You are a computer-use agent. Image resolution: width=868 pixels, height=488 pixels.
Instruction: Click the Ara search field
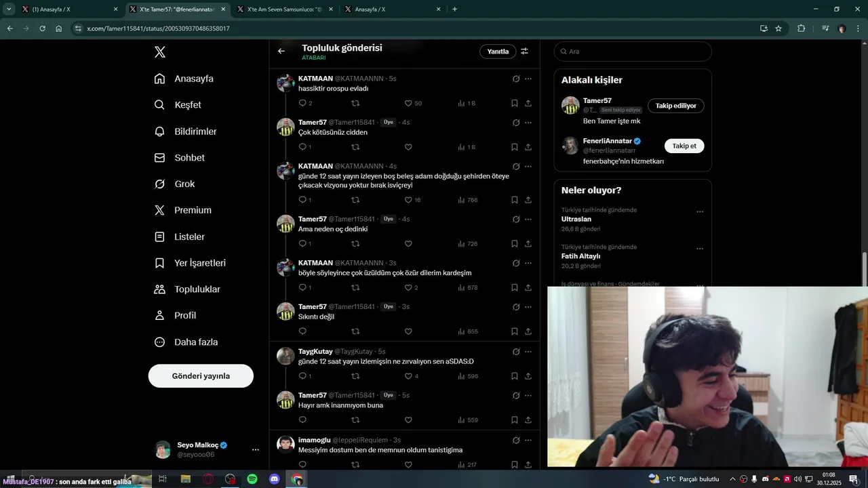point(633,52)
